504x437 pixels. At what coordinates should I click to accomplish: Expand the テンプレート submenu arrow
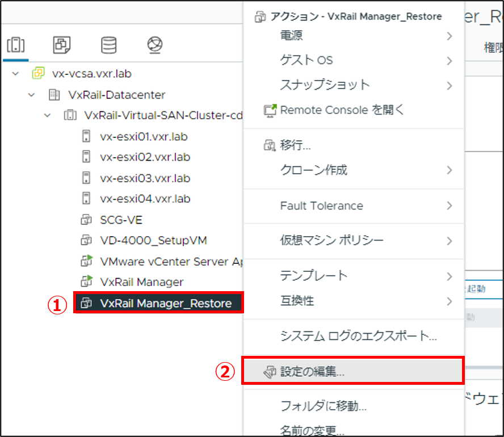(450, 276)
